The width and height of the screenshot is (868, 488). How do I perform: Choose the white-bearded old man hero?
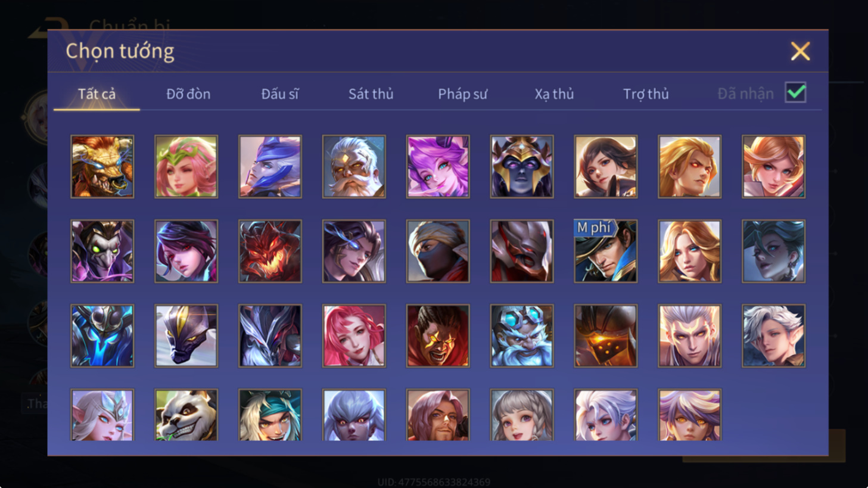click(x=354, y=166)
